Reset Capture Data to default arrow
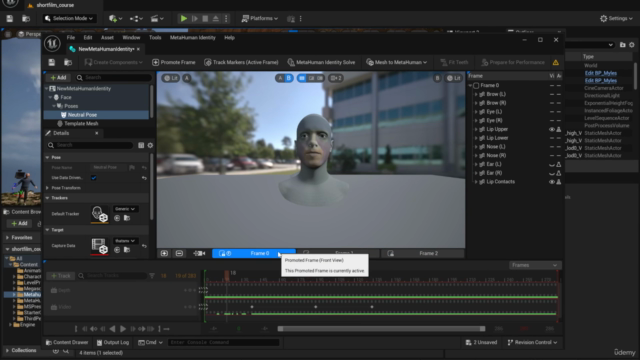Image resolution: width=640 pixels, height=360 pixels. 144,246
